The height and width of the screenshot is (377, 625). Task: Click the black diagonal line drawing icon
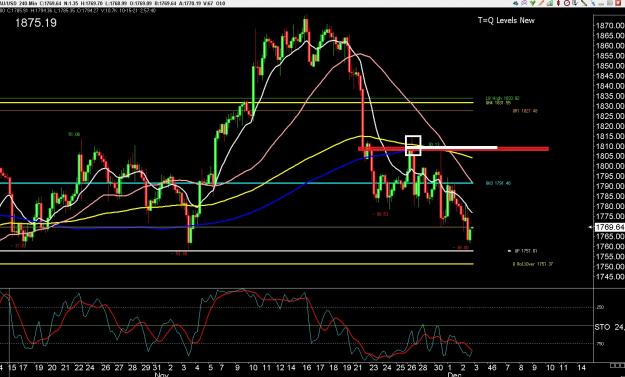[584, 3]
